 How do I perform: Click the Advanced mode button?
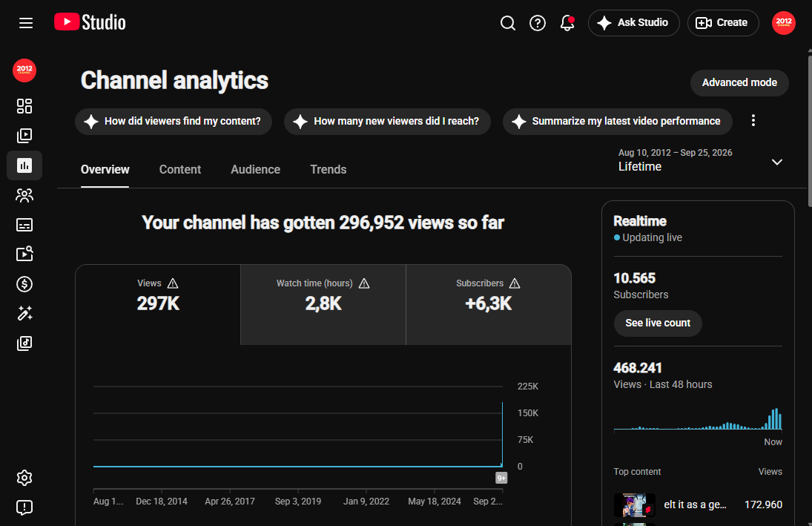pyautogui.click(x=739, y=83)
